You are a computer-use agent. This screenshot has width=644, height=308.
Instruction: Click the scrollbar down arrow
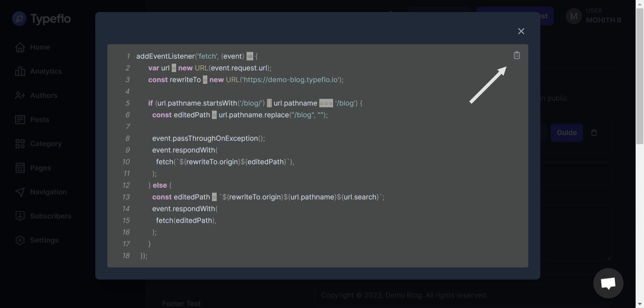(x=640, y=304)
